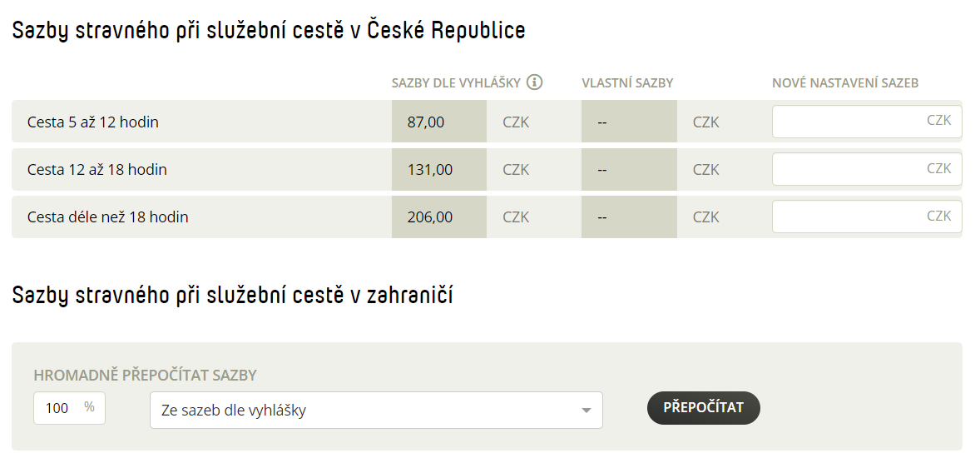The image size is (980, 463).
Task: Click the info icon next to Sazby dle vyhlášky
Action: click(x=534, y=82)
